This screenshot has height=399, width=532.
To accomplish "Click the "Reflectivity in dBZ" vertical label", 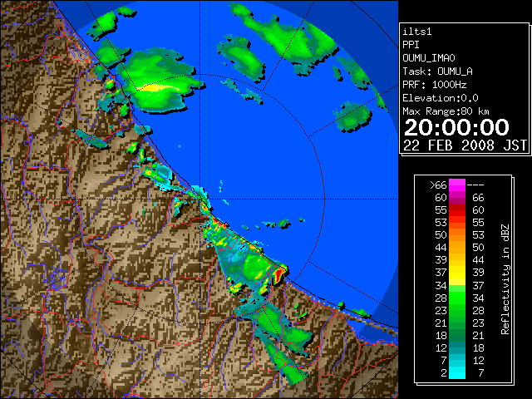I will [x=505, y=279].
